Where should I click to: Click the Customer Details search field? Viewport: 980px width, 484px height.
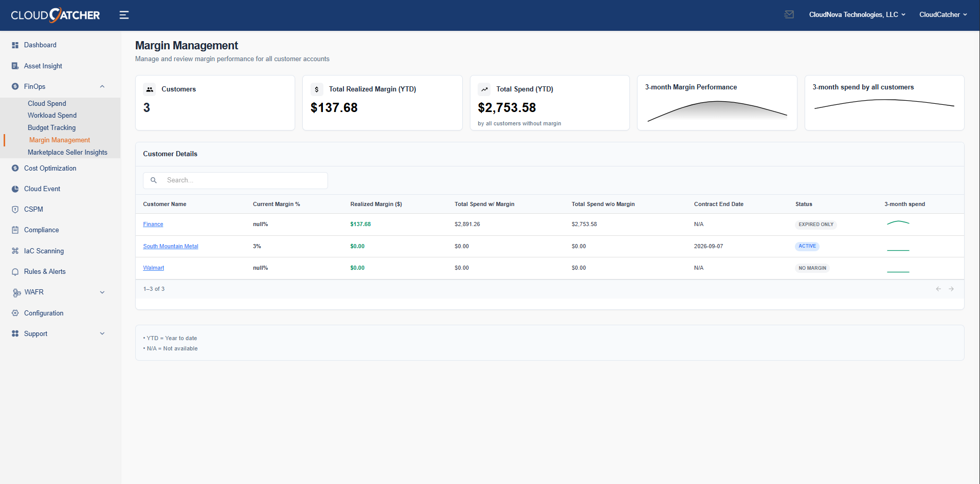[x=235, y=180]
